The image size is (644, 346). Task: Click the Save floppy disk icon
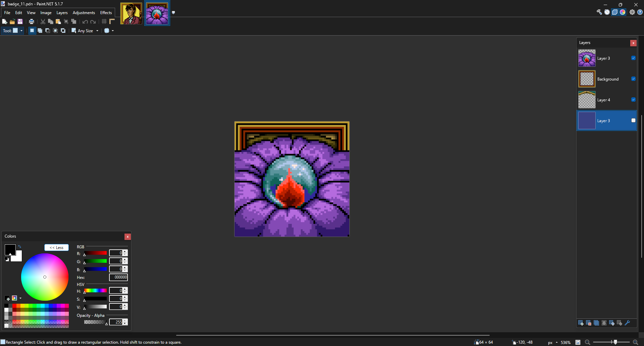(x=20, y=21)
